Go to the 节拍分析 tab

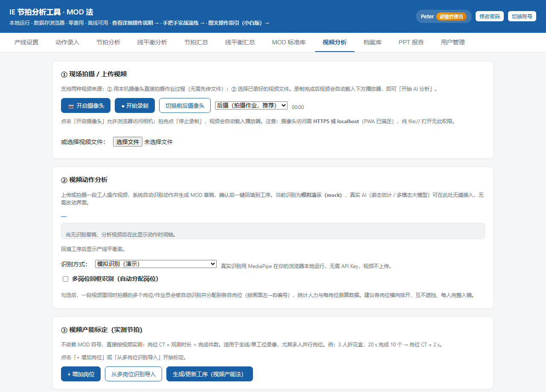coord(108,42)
